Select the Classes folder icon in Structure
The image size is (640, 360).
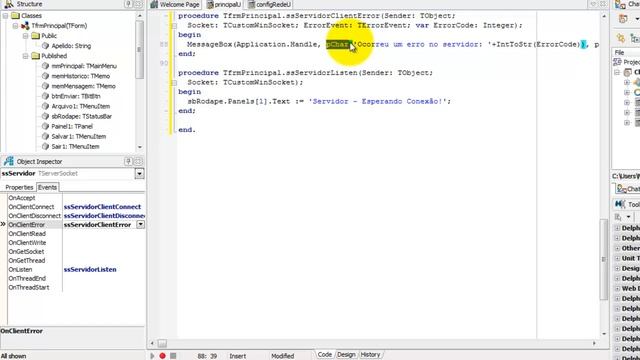(x=16, y=16)
